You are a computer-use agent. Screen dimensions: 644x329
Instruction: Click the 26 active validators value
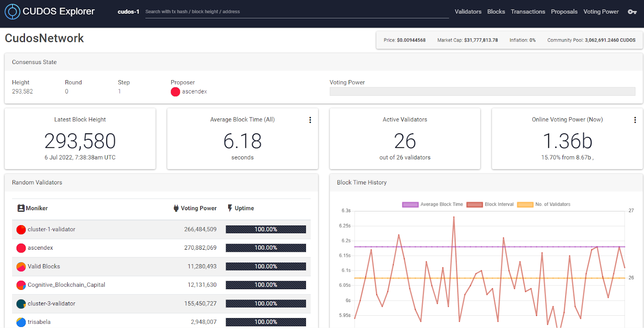tap(405, 141)
